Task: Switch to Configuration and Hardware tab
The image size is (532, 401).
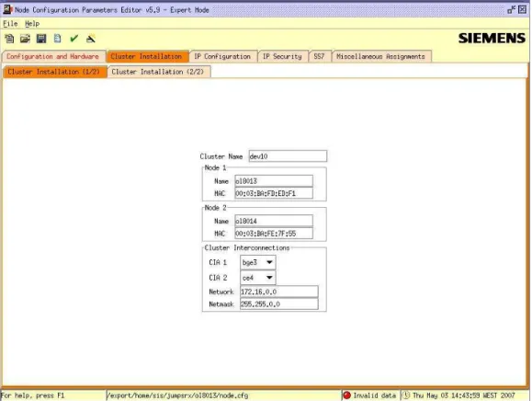Action: [52, 56]
